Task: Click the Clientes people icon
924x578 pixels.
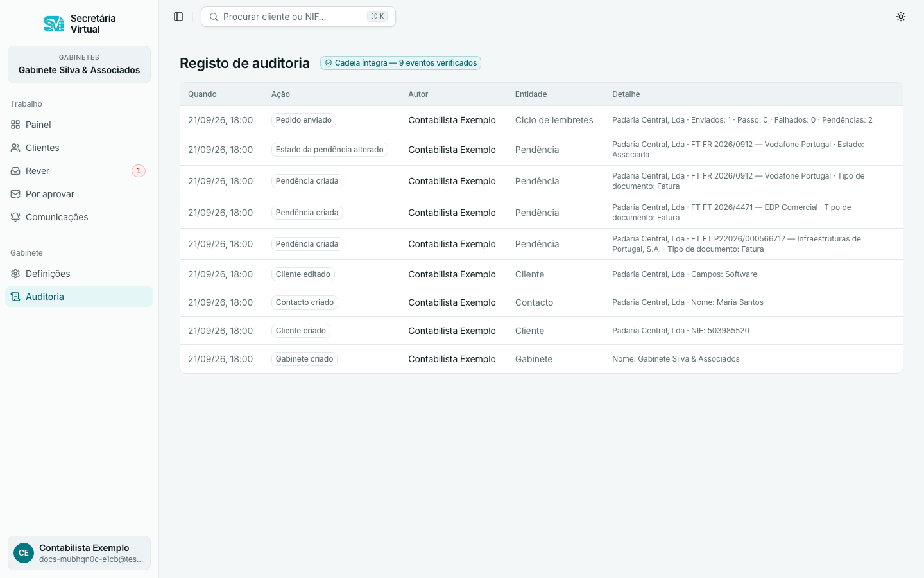Action: coord(15,148)
